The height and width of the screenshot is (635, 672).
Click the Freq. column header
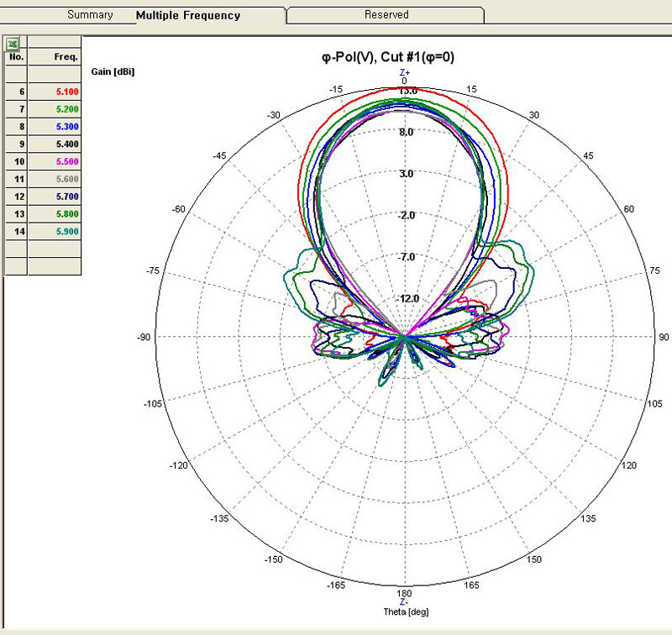click(55, 56)
